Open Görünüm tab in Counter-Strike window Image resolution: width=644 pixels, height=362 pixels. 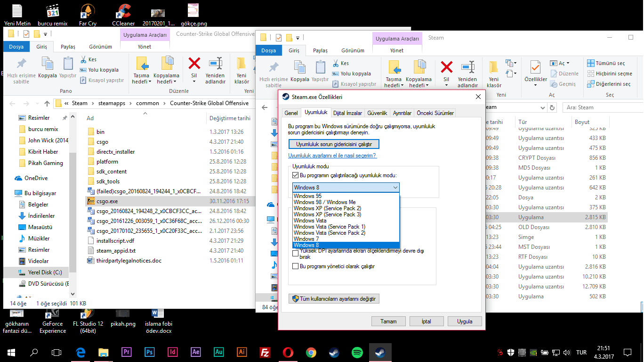(x=101, y=47)
